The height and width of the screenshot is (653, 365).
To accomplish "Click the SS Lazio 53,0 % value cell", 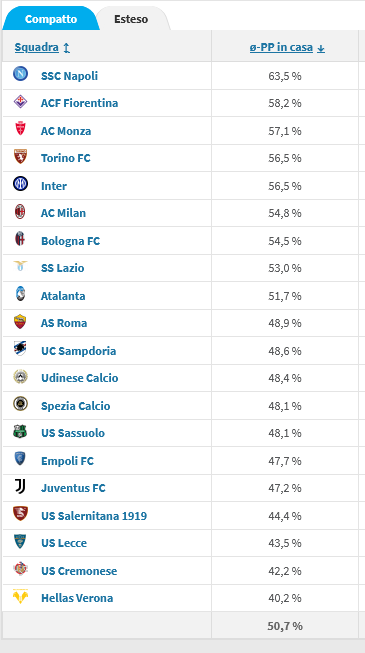I will click(285, 268).
